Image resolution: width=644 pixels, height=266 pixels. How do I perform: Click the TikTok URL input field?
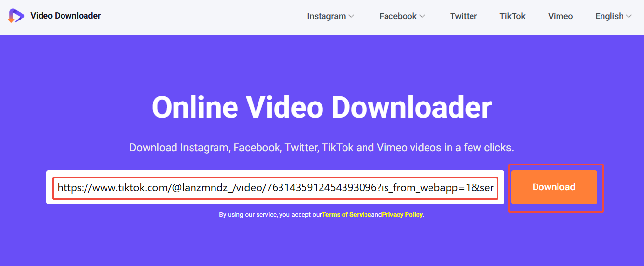click(276, 187)
